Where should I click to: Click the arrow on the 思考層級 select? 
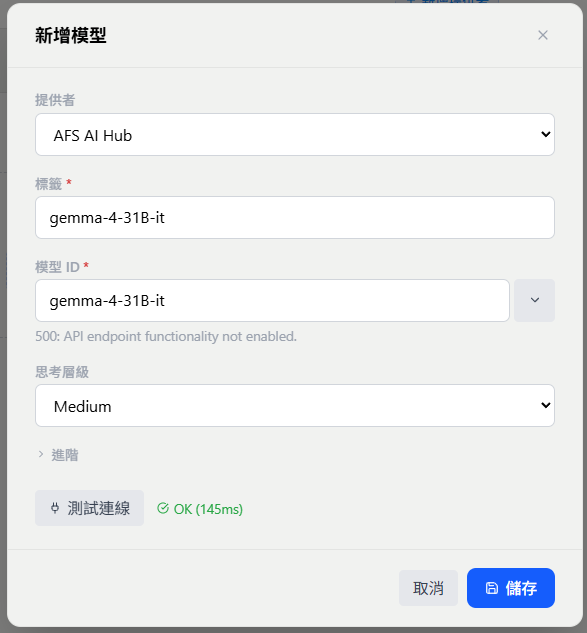point(545,405)
